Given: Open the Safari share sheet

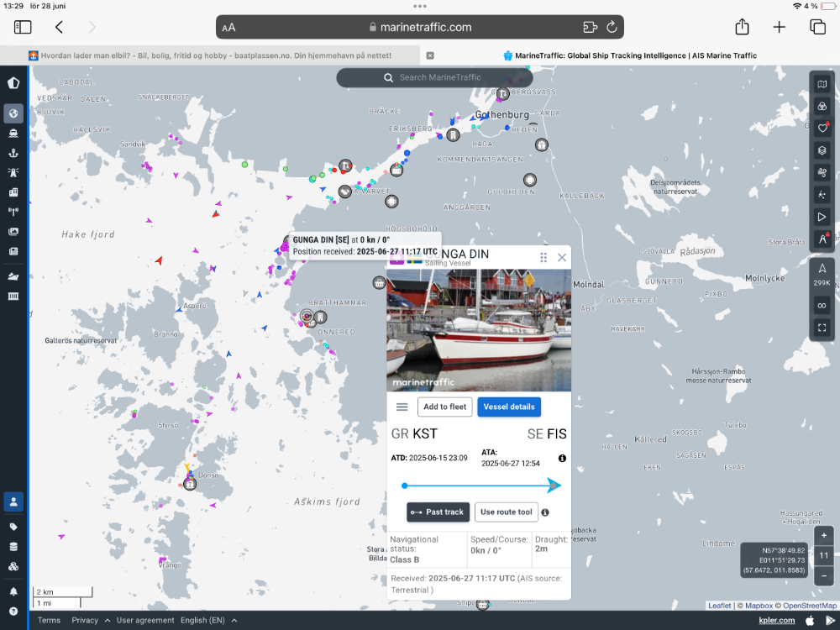Looking at the screenshot, I should [x=742, y=26].
